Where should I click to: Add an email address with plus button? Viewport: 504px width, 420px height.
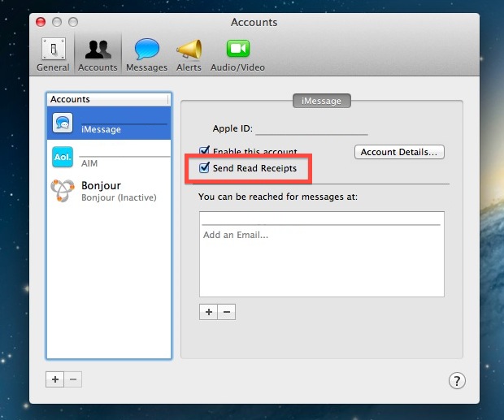[x=209, y=312]
